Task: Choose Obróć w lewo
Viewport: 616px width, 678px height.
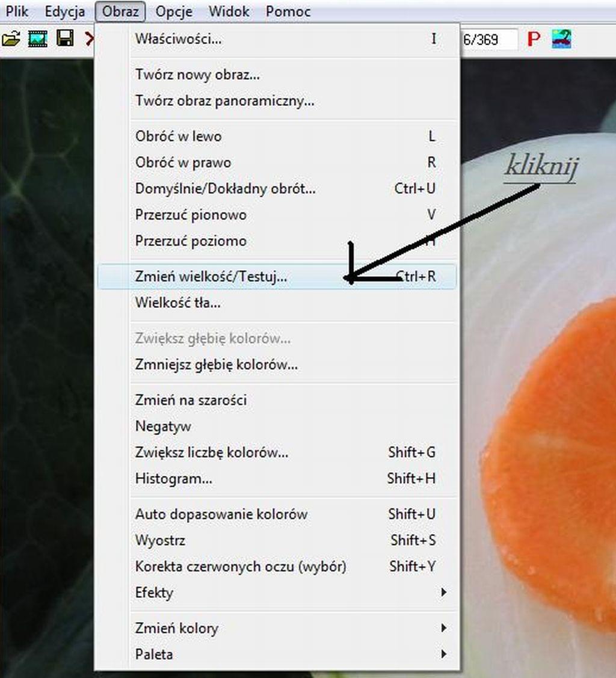Action: (x=277, y=136)
